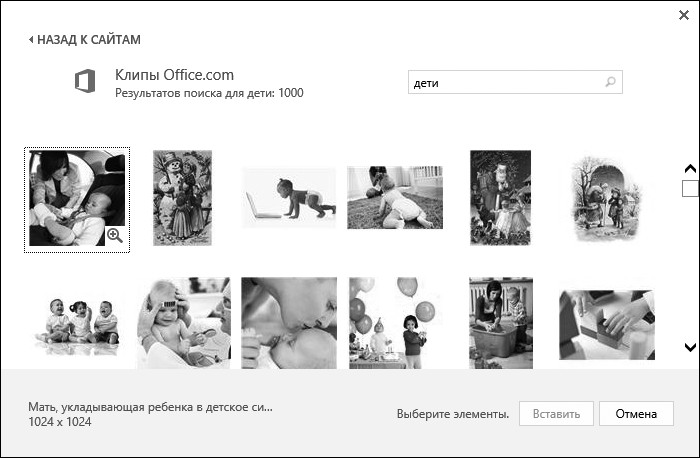Click the zoom magnifier on selected thumbnail
The width and height of the screenshot is (700, 458).
[114, 235]
